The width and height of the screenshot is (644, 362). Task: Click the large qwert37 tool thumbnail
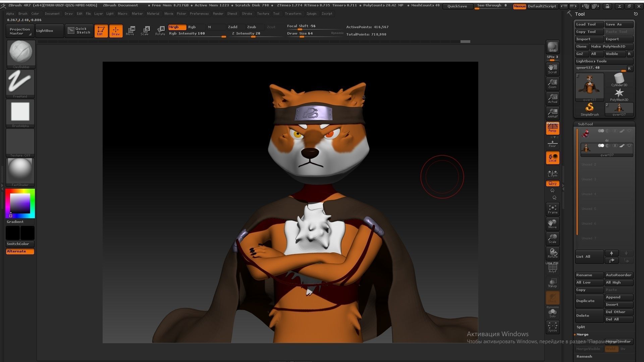point(589,87)
